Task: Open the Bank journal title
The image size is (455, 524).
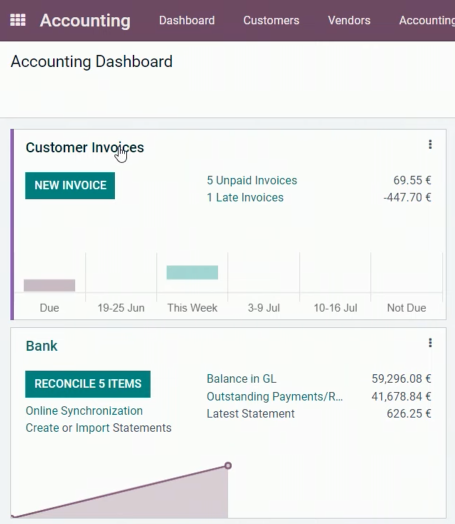Action: coord(42,346)
